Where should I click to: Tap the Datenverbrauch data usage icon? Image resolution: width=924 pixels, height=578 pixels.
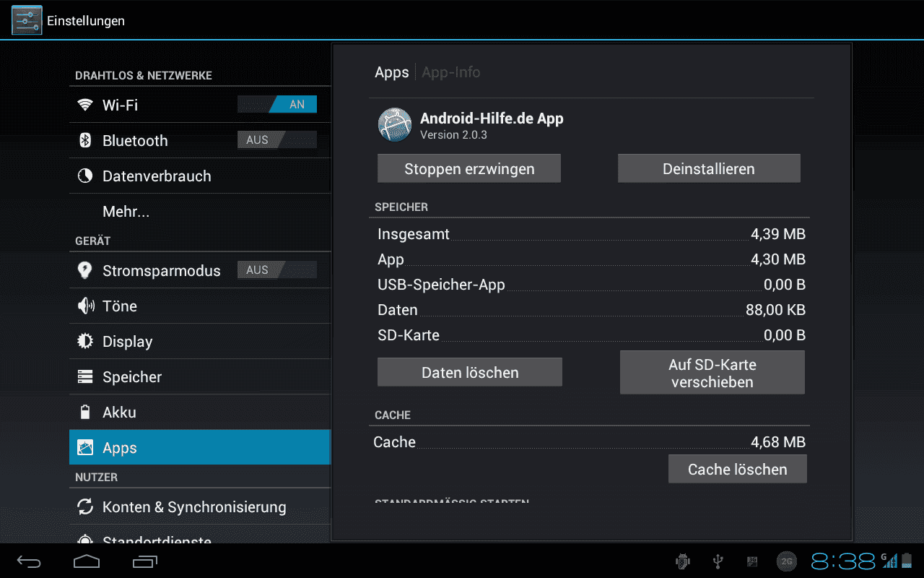[85, 176]
